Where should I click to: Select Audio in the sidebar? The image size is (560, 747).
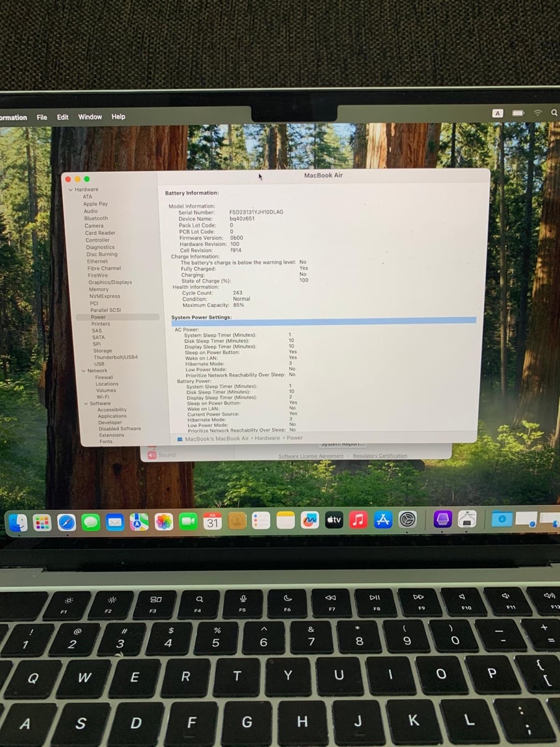pyautogui.click(x=91, y=211)
